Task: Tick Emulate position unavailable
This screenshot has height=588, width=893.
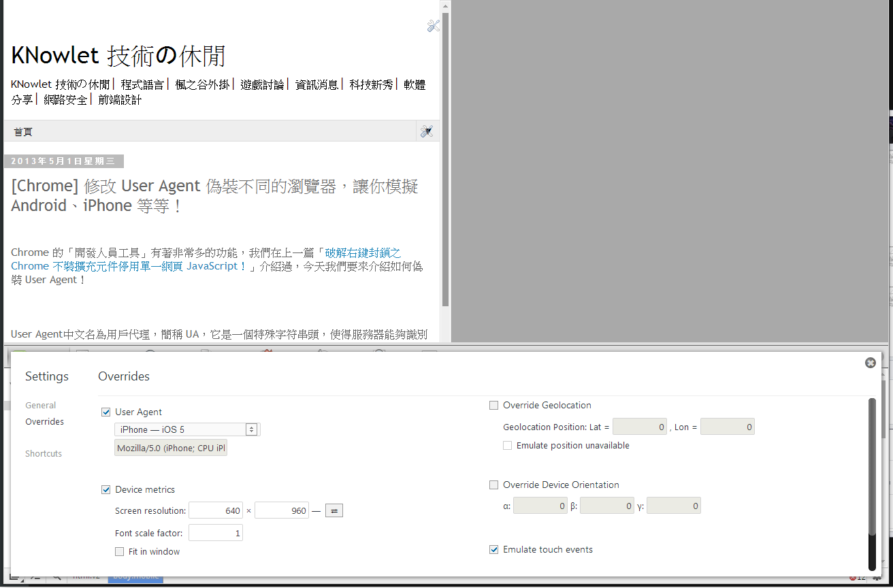Action: [x=507, y=445]
